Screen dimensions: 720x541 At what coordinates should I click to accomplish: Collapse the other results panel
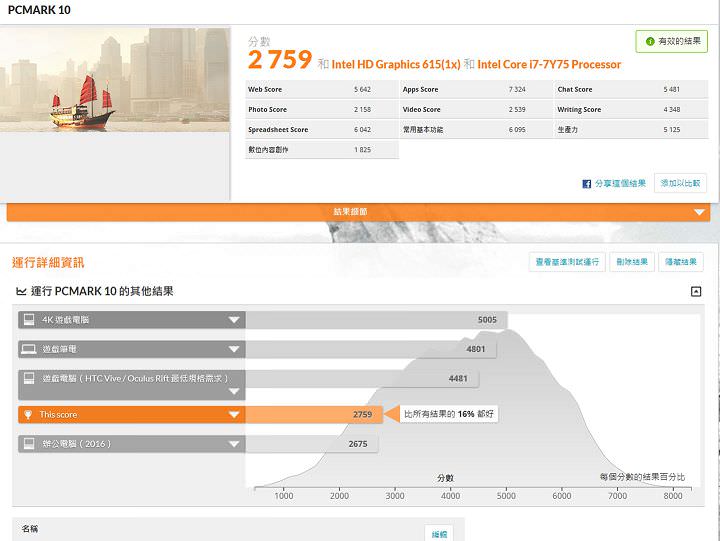click(x=696, y=292)
